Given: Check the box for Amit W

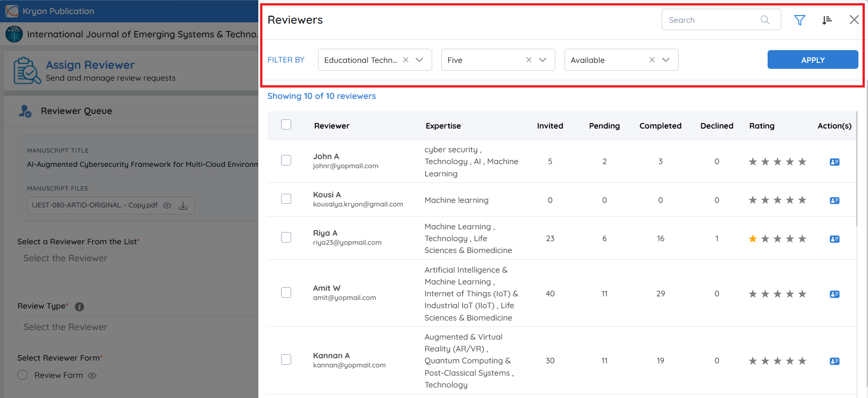Looking at the screenshot, I should [286, 293].
